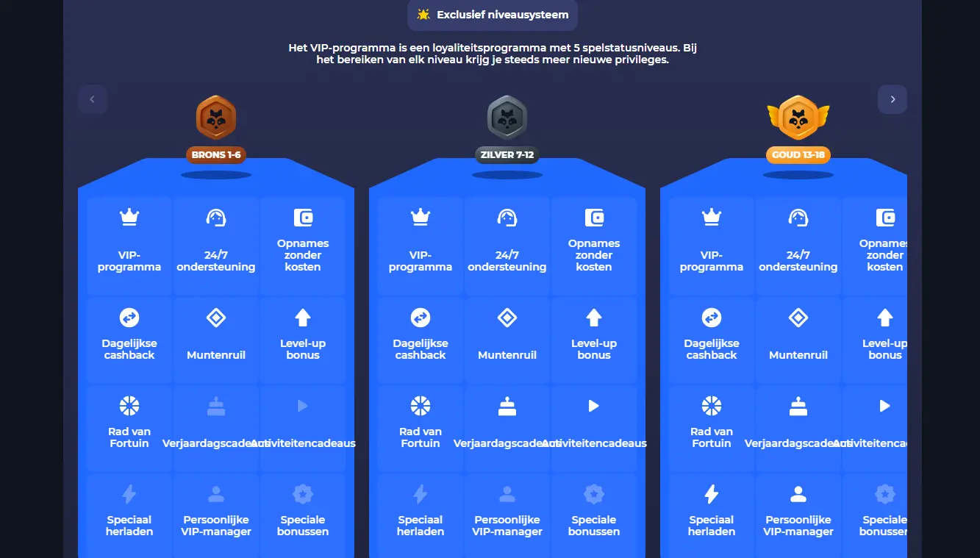Image resolution: width=980 pixels, height=558 pixels.
Task: Click the wallet icon in Brons card
Action: (x=303, y=217)
